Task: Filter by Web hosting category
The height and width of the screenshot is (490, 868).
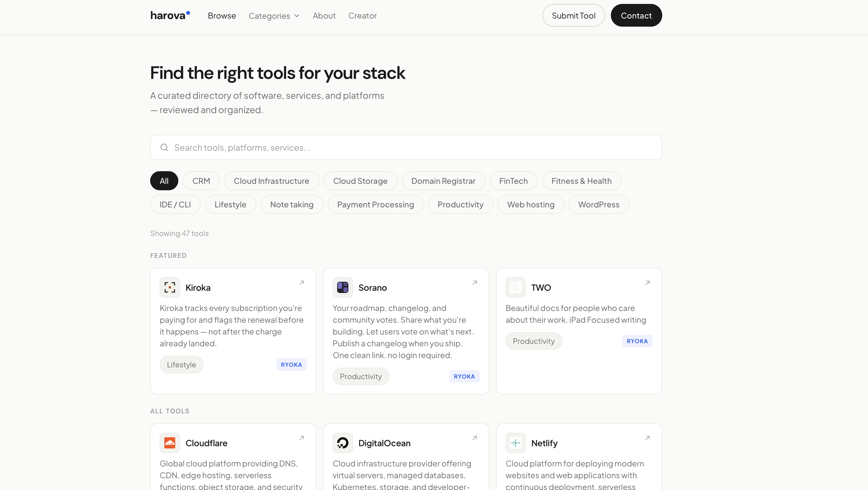Action: (x=531, y=204)
